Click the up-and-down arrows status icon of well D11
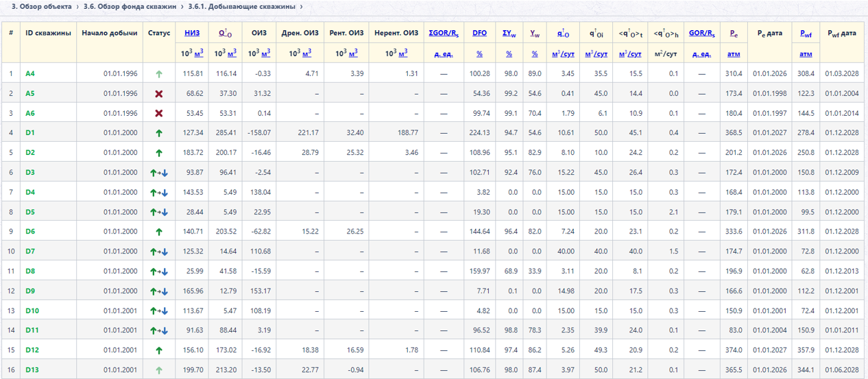This screenshot has width=868, height=379. coord(159,331)
